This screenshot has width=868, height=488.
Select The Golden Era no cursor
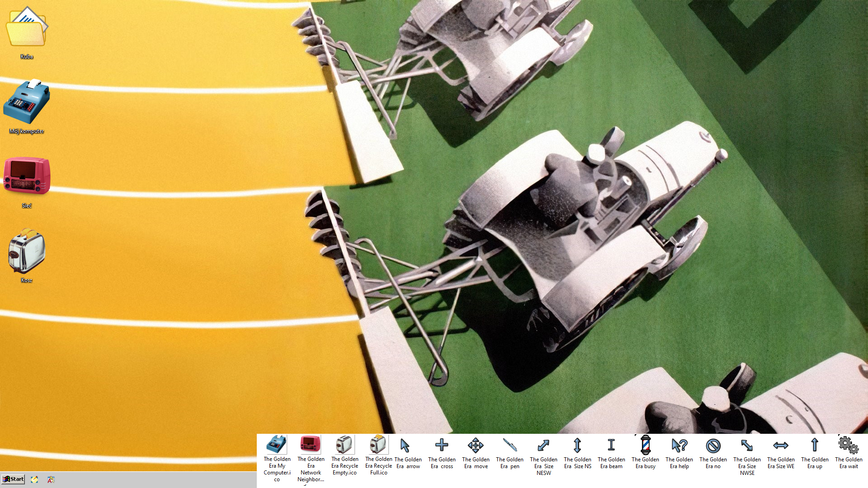tap(713, 446)
